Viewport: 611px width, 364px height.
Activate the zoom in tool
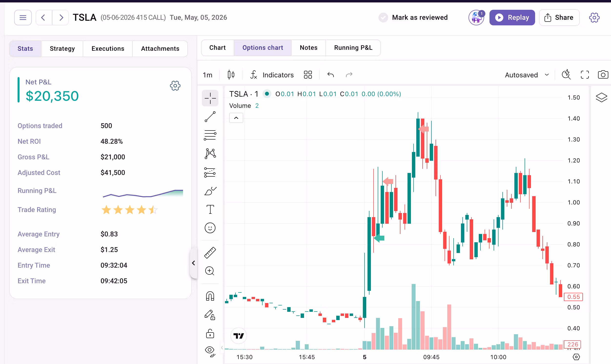[x=210, y=271]
